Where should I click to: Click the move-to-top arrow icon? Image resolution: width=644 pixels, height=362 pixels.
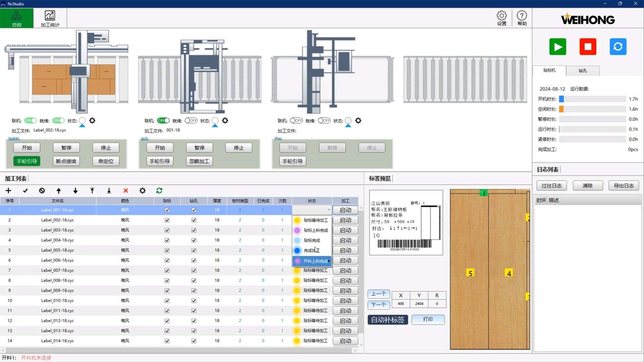coord(92,191)
